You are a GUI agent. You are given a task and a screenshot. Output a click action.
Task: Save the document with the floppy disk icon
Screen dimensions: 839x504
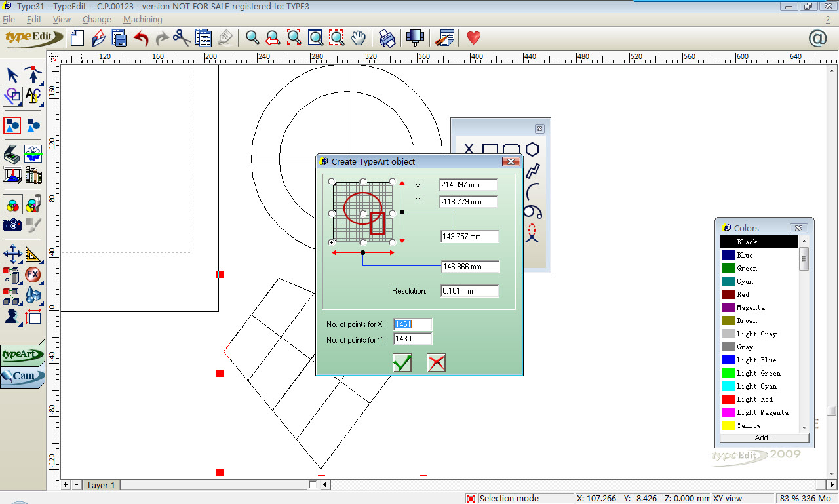[120, 38]
